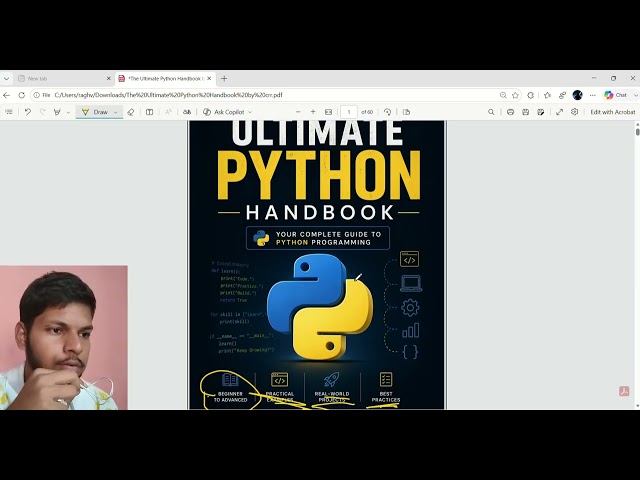The image size is (640, 480).
Task: Close the Python Handbook PDF tab
Action: coord(209,78)
